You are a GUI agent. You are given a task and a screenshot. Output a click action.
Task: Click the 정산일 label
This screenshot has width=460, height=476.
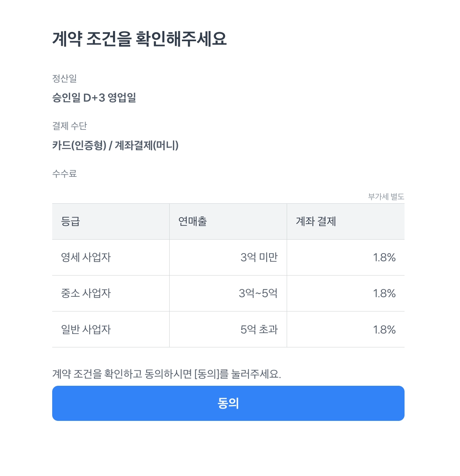pyautogui.click(x=64, y=78)
